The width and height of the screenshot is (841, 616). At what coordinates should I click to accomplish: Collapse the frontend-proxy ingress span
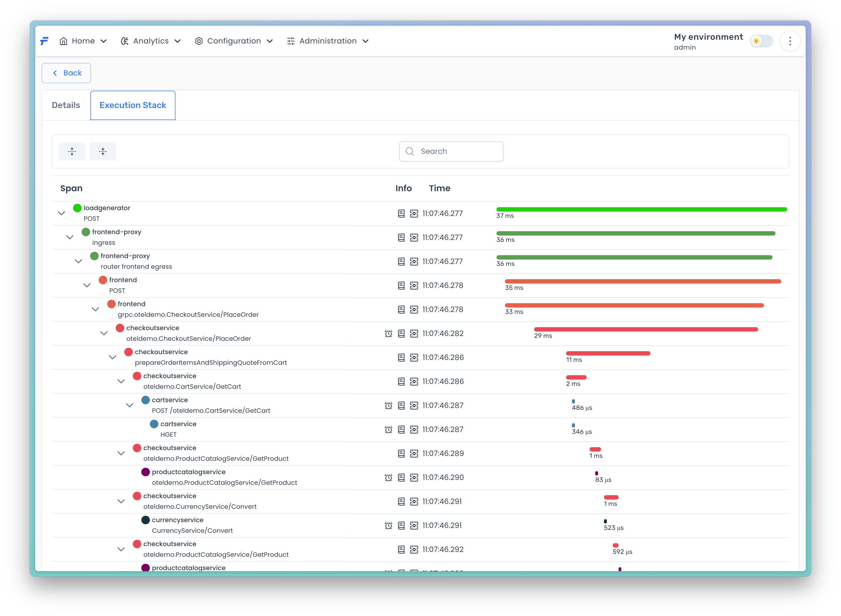(70, 237)
